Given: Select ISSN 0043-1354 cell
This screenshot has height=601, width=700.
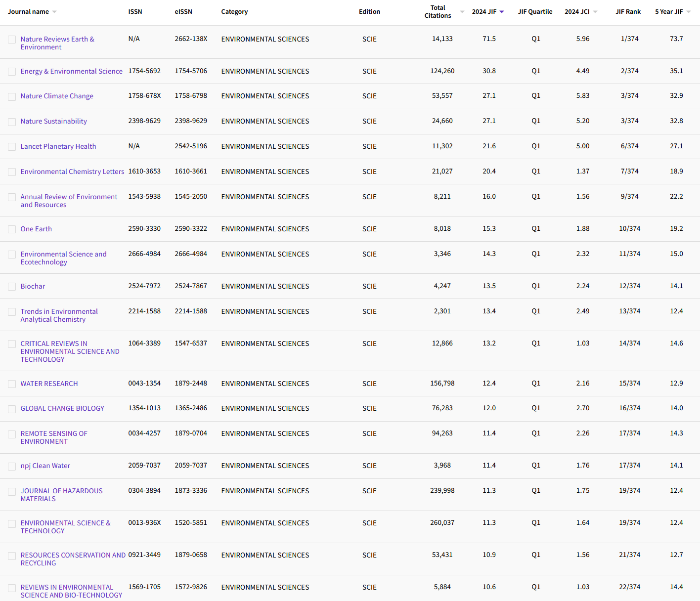Looking at the screenshot, I should click(144, 383).
